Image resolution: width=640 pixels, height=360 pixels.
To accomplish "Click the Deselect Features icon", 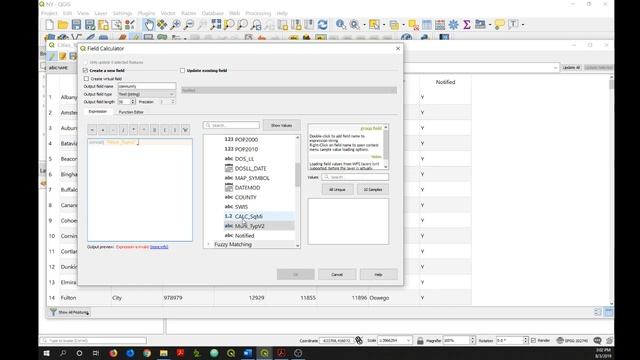I will coord(413,24).
